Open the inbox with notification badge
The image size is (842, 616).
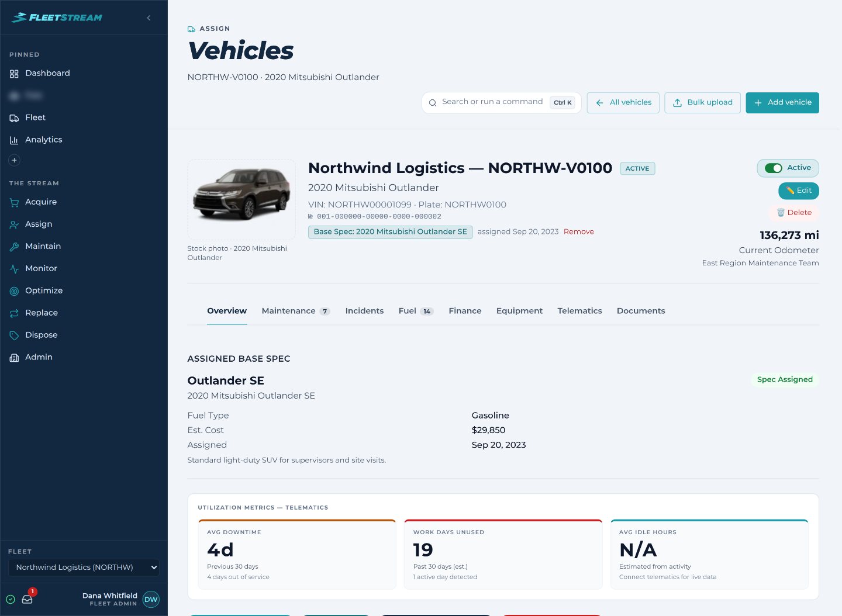(27, 599)
